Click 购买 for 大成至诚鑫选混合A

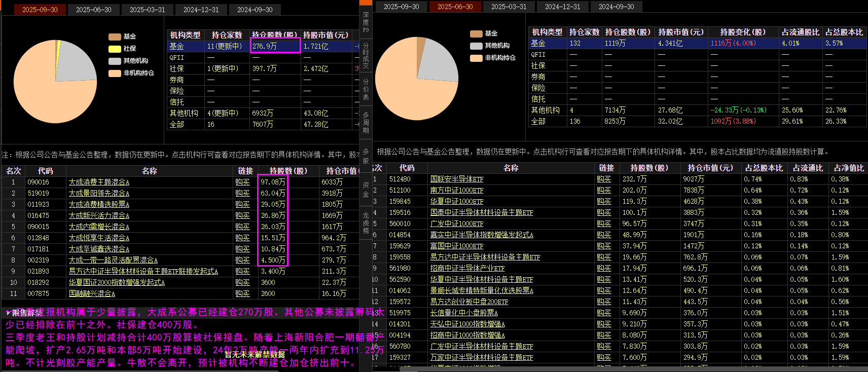[242, 249]
